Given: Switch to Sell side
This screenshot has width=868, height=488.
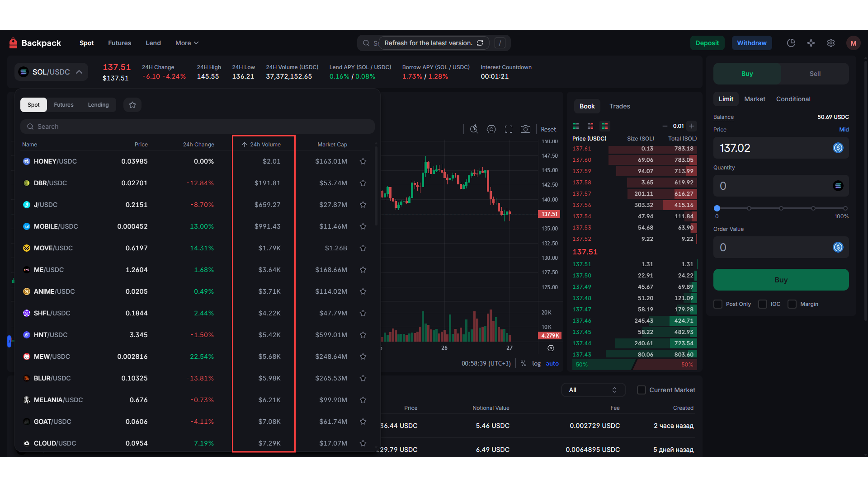Looking at the screenshot, I should [815, 74].
